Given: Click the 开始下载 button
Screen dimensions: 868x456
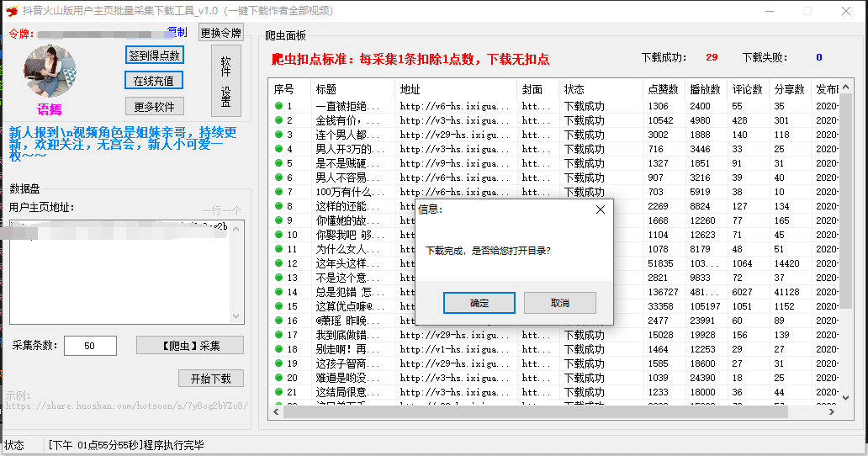Looking at the screenshot, I should click(210, 379).
